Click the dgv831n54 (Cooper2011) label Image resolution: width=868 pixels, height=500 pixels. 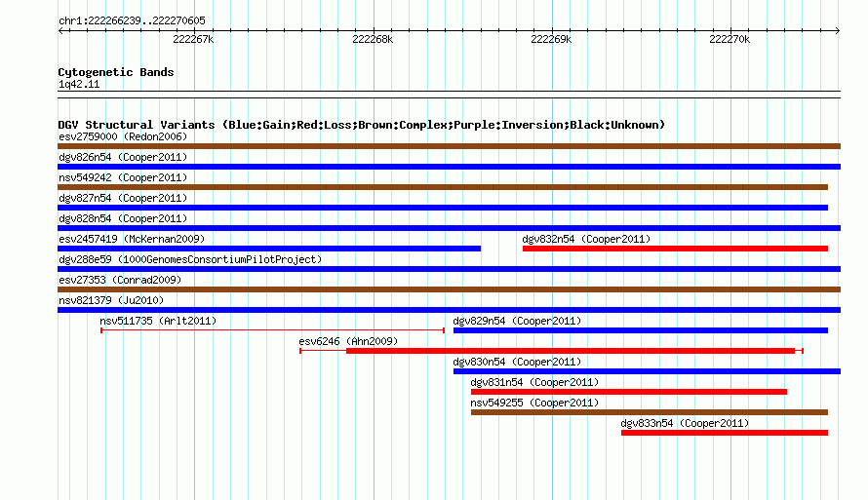pyautogui.click(x=534, y=382)
